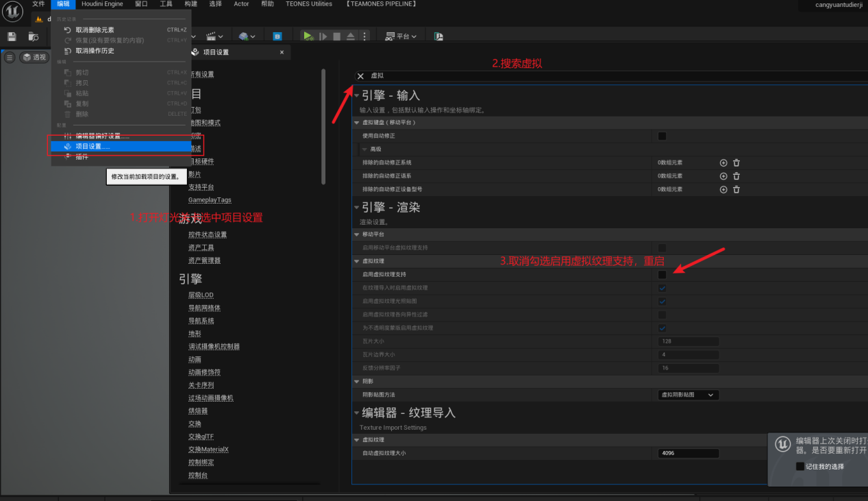Image resolution: width=868 pixels, height=501 pixels.
Task: Empty the 排除的自动修正设备型号 array with trash icon
Action: (x=736, y=189)
